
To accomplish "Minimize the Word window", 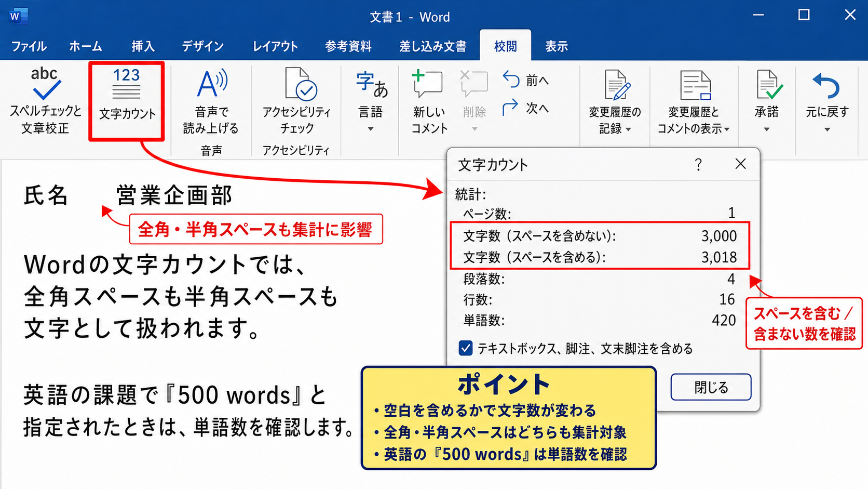I will coord(758,15).
